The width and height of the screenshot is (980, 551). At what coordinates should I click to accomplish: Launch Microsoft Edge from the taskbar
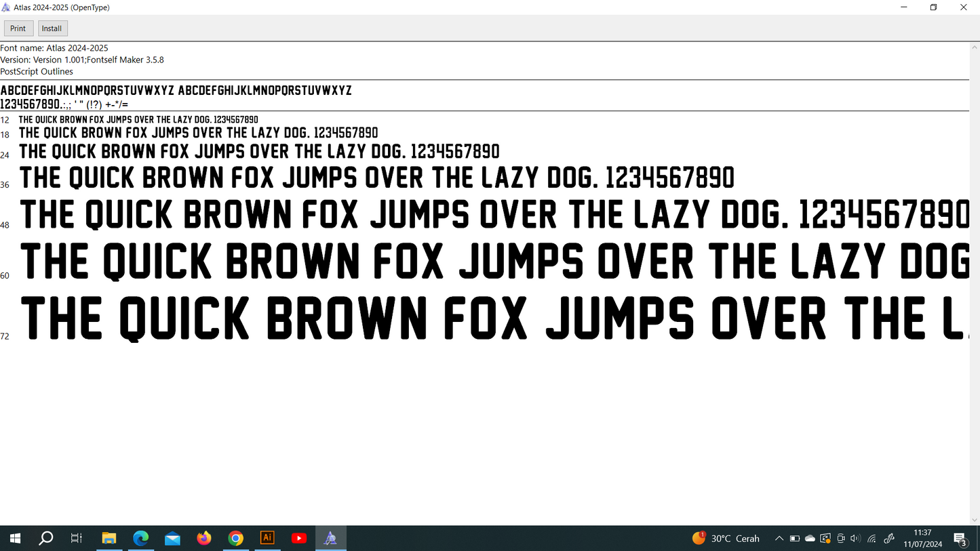pyautogui.click(x=141, y=538)
